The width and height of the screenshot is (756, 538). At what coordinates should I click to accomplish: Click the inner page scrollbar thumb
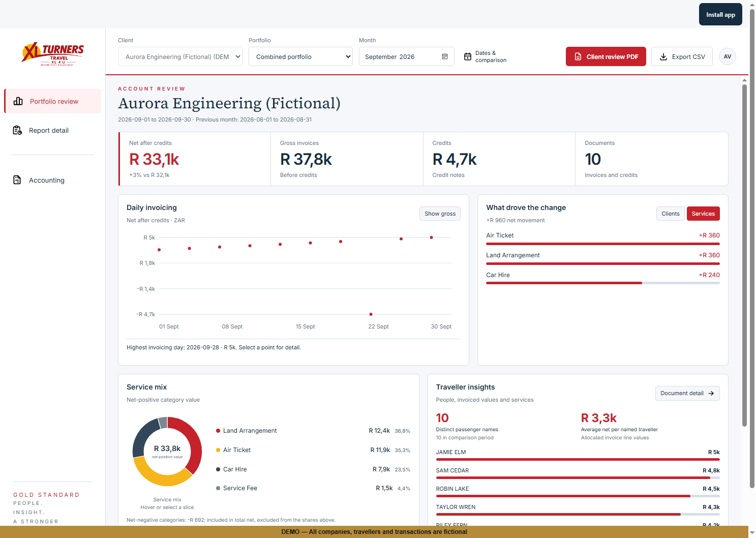click(744, 255)
